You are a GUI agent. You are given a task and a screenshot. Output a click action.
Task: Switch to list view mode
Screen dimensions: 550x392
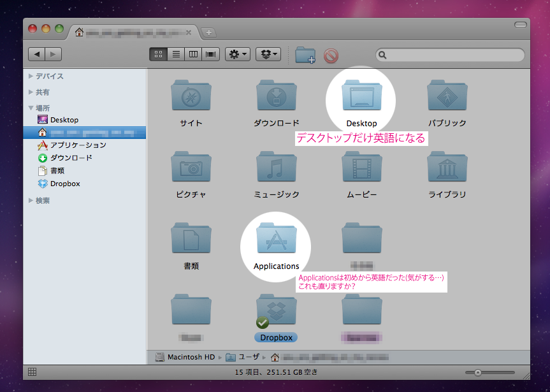point(176,55)
